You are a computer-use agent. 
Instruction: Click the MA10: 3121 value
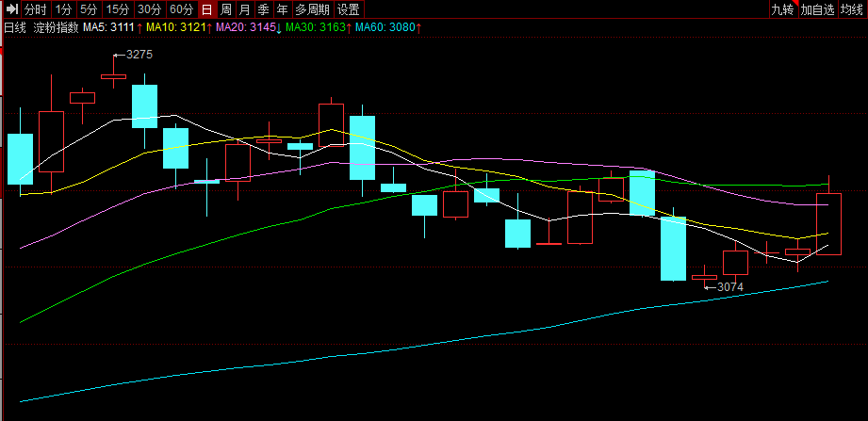coord(176,27)
